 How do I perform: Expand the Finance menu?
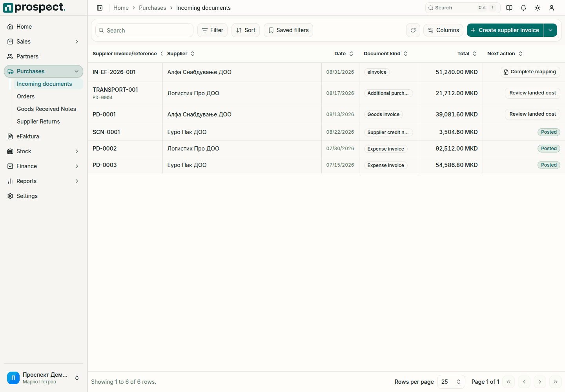44,166
